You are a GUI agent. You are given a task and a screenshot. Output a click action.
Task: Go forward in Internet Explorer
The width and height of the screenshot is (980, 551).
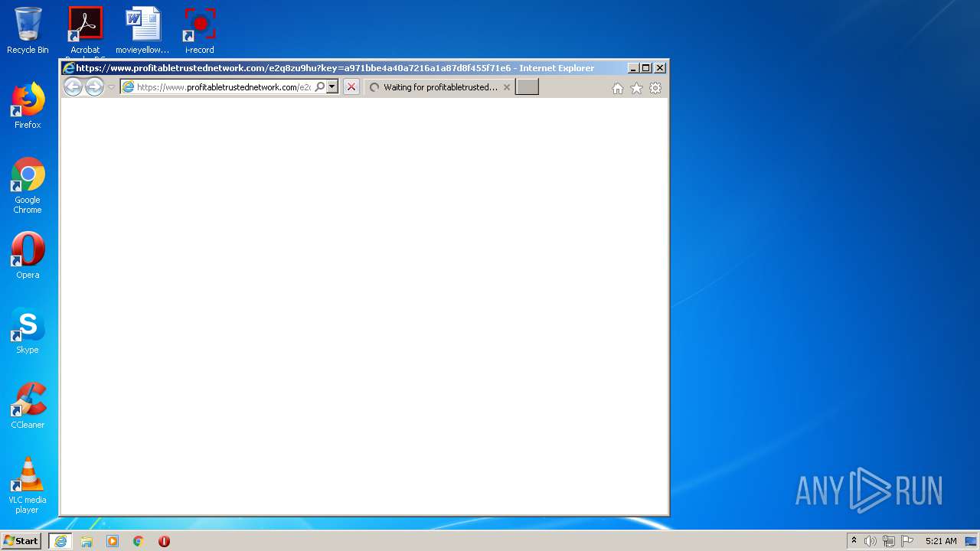coord(94,87)
